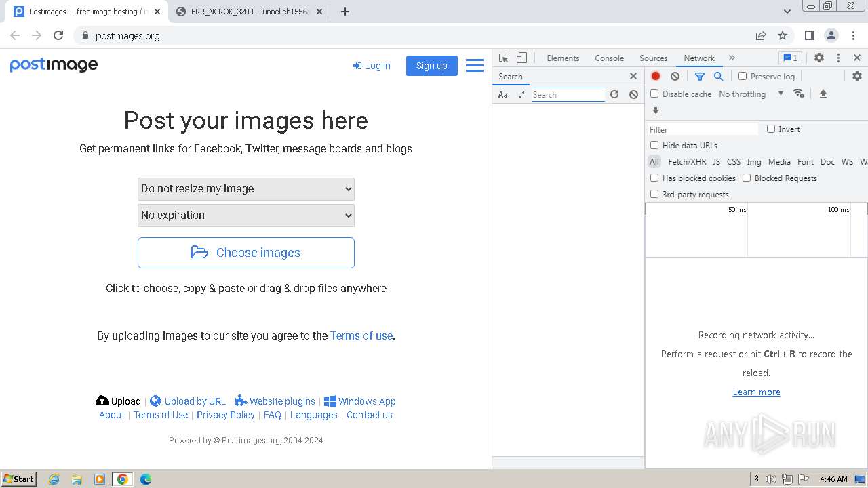868x488 pixels.
Task: Open Internet Explorer from the taskbar
Action: pyautogui.click(x=54, y=479)
